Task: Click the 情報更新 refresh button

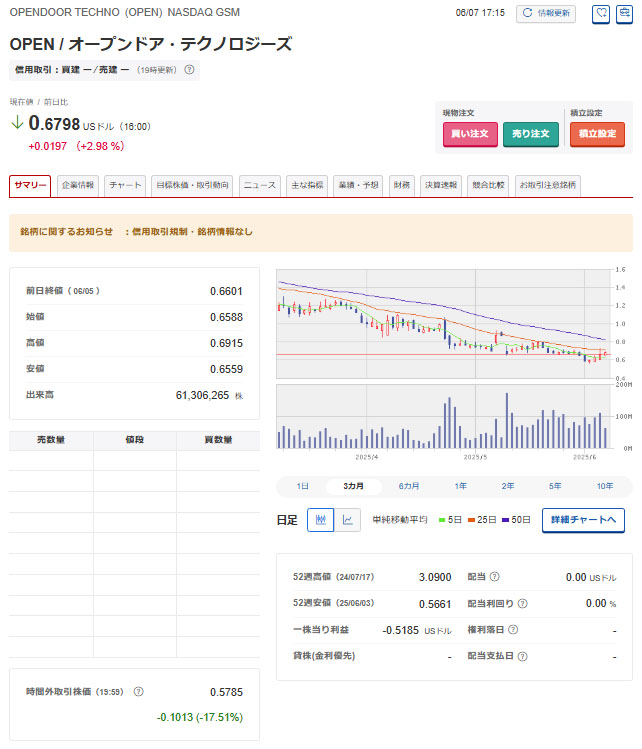Action: click(x=546, y=14)
